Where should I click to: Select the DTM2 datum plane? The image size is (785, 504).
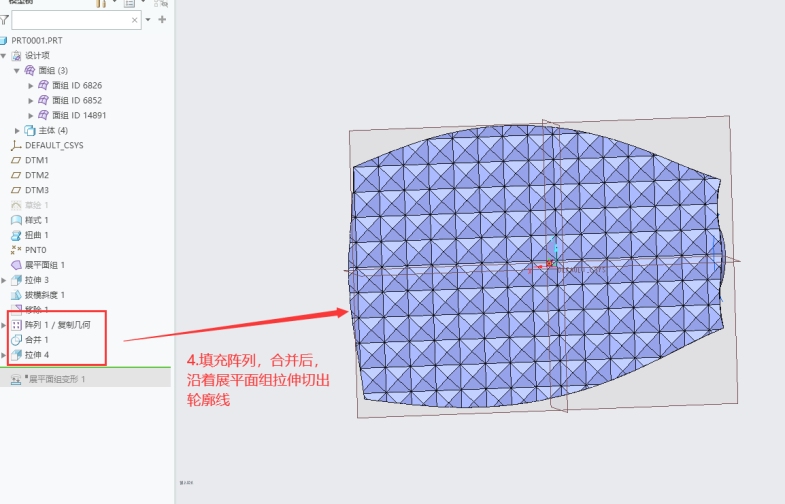36,175
